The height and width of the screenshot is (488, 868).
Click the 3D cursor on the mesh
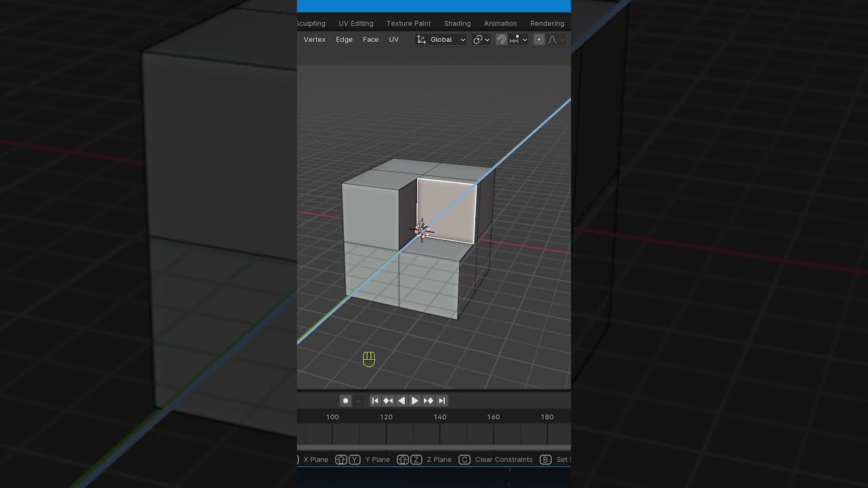coord(422,230)
